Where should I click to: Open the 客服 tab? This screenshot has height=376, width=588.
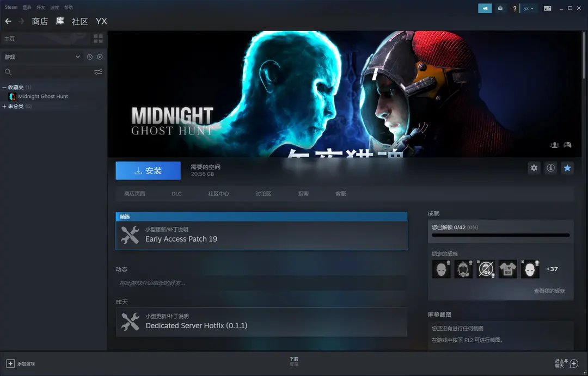[340, 194]
